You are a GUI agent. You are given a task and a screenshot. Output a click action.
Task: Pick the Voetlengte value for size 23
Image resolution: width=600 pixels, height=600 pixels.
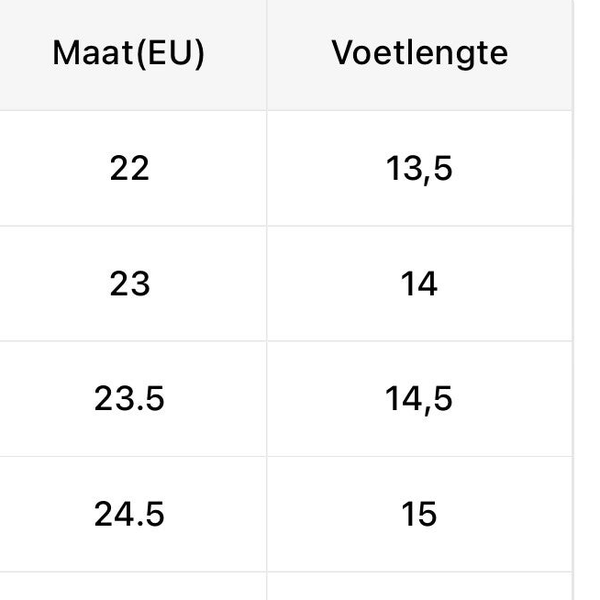419,284
